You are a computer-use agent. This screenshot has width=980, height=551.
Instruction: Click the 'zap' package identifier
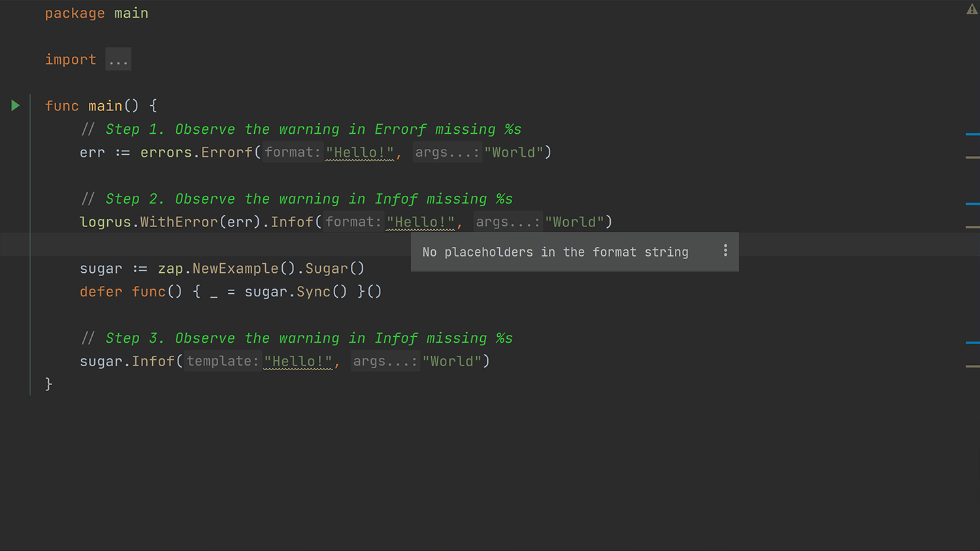pos(171,268)
